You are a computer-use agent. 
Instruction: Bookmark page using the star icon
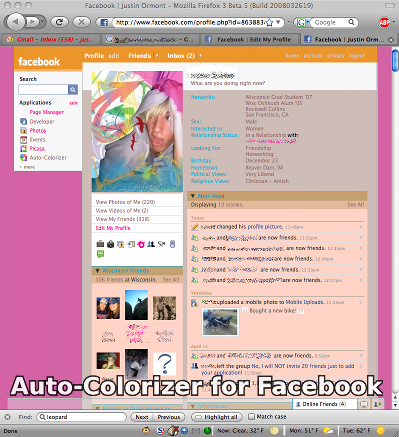[269, 22]
